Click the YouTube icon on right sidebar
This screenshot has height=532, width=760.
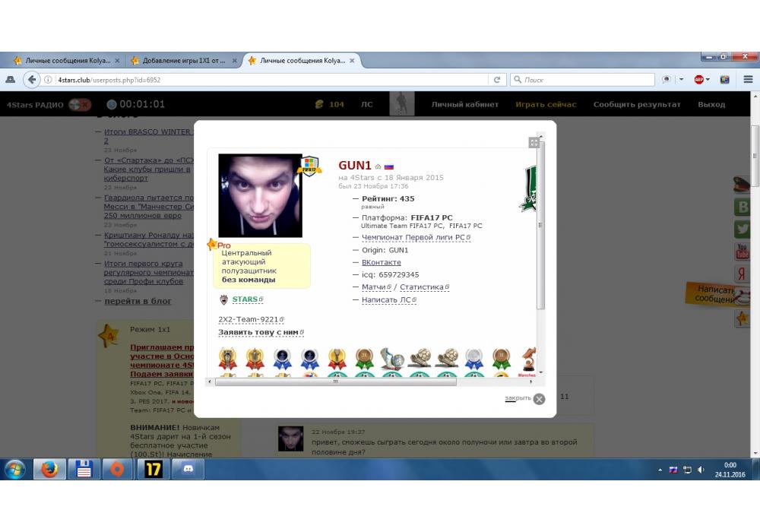[743, 251]
